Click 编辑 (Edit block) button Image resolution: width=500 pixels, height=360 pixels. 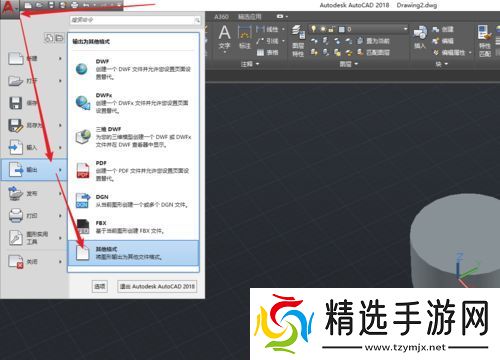point(443,41)
